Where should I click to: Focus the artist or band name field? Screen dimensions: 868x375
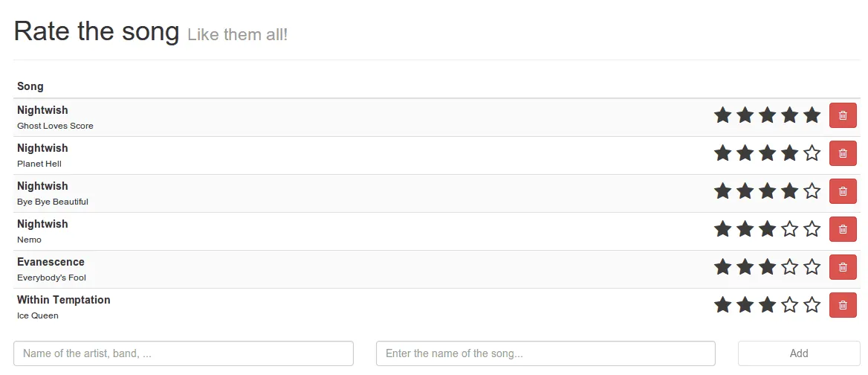184,353
